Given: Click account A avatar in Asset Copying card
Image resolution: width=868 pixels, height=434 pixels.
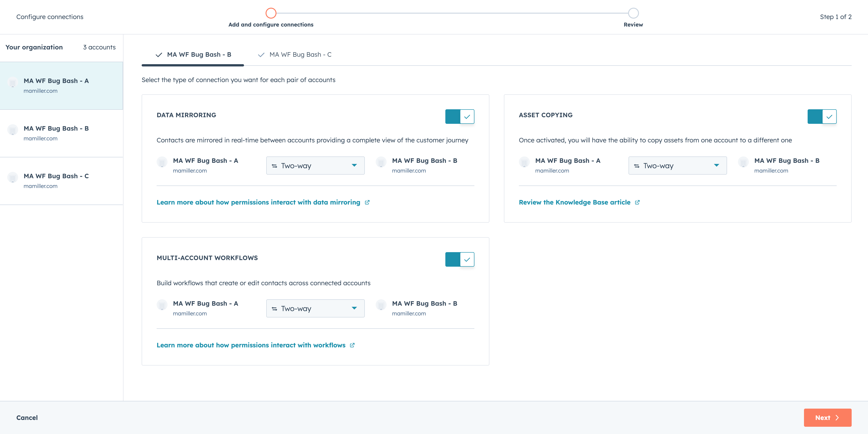Looking at the screenshot, I should click(x=524, y=162).
